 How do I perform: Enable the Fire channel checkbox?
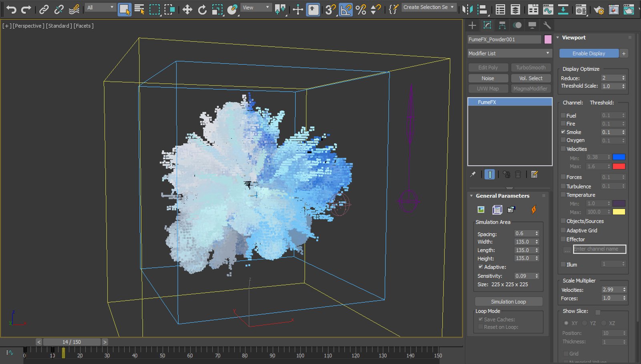(x=564, y=123)
